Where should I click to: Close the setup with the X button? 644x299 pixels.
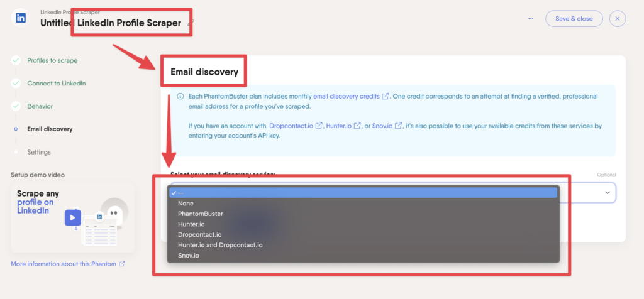coord(618,18)
